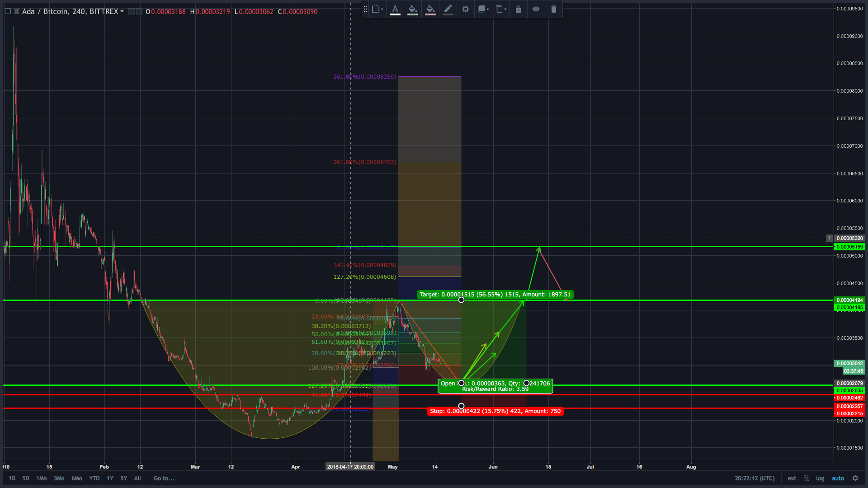Hide selected drawing using eye icon
868x488 pixels.
(536, 9)
